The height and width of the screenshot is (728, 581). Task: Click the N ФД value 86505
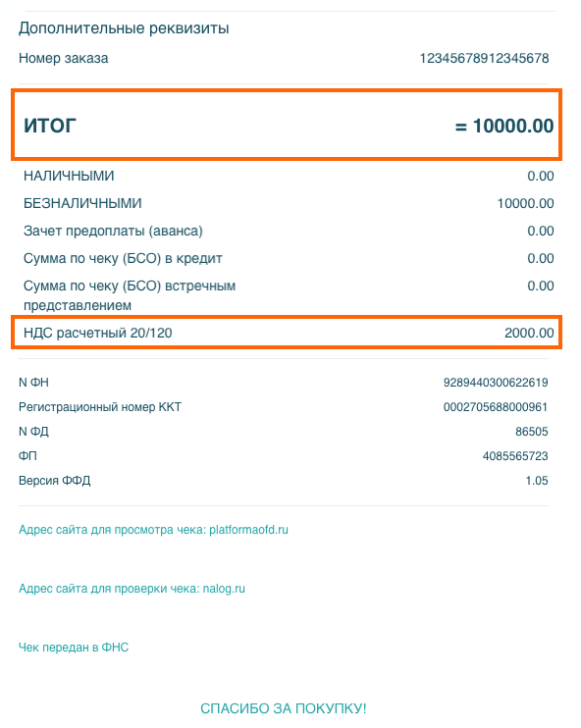(x=531, y=432)
